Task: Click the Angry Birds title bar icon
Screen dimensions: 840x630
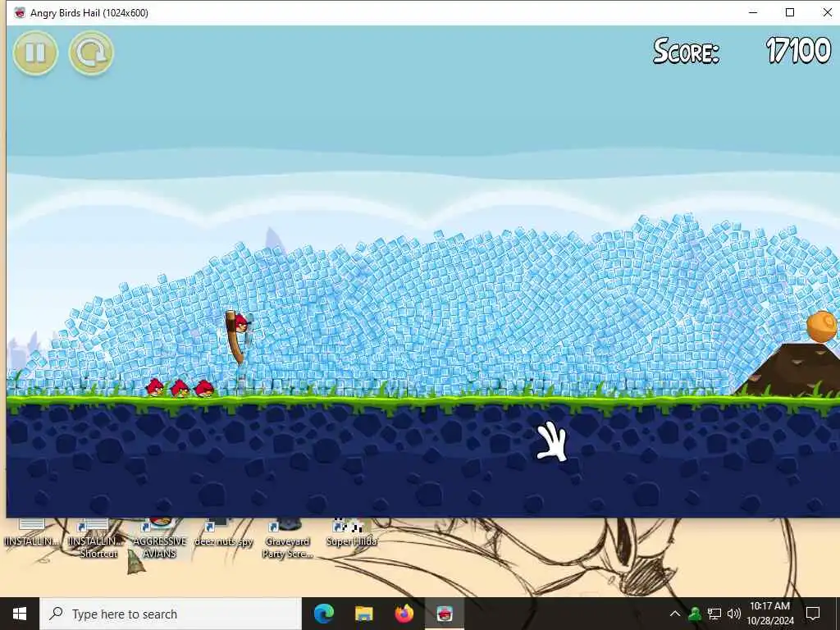Action: pos(20,13)
